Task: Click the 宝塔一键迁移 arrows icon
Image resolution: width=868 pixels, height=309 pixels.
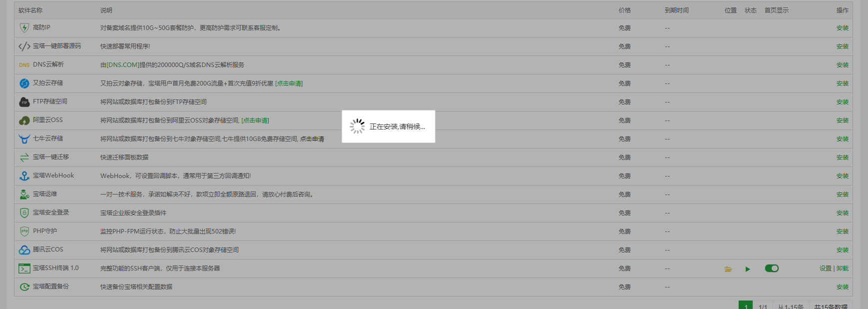Action: click(x=24, y=157)
